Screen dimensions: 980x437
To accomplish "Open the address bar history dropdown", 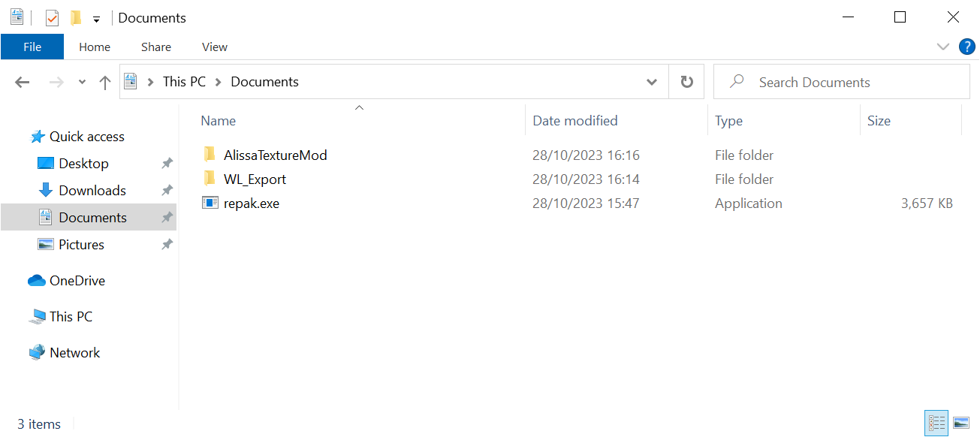I will click(652, 82).
